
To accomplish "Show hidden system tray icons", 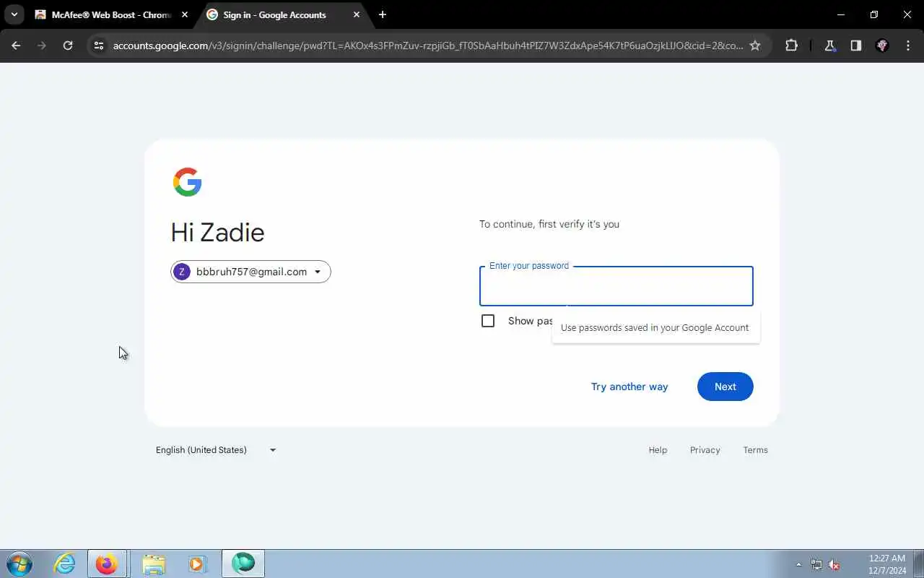I will point(798,564).
